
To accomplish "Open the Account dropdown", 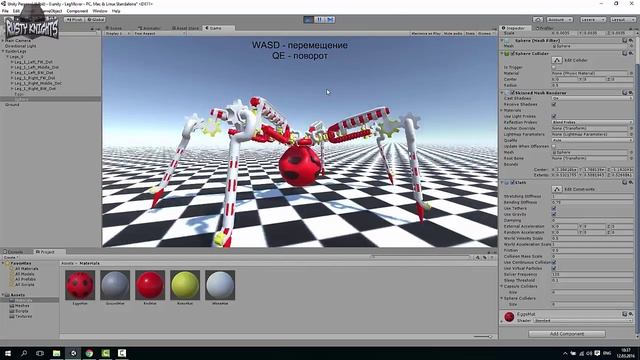I will 559,19.
